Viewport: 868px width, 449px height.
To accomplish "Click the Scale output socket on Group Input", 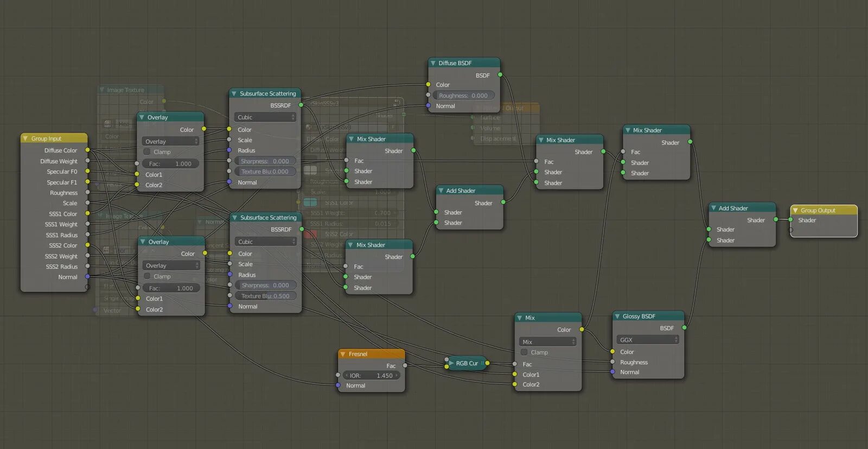I will click(87, 203).
